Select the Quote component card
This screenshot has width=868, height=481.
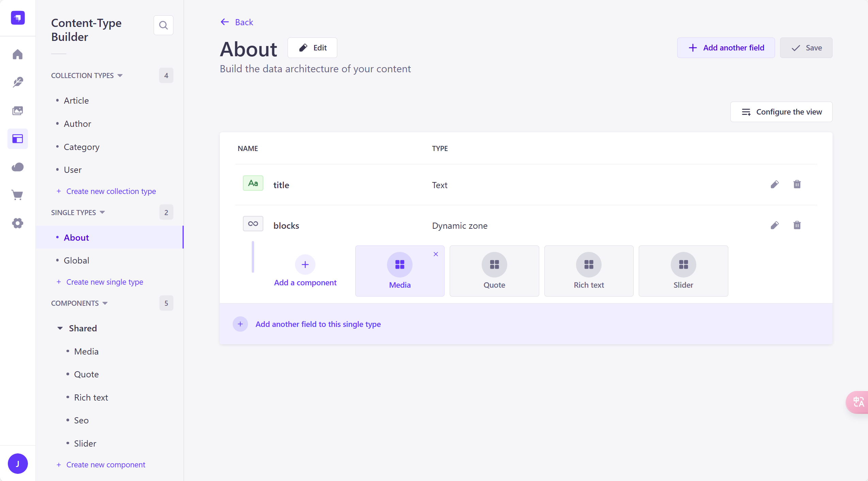tap(494, 271)
